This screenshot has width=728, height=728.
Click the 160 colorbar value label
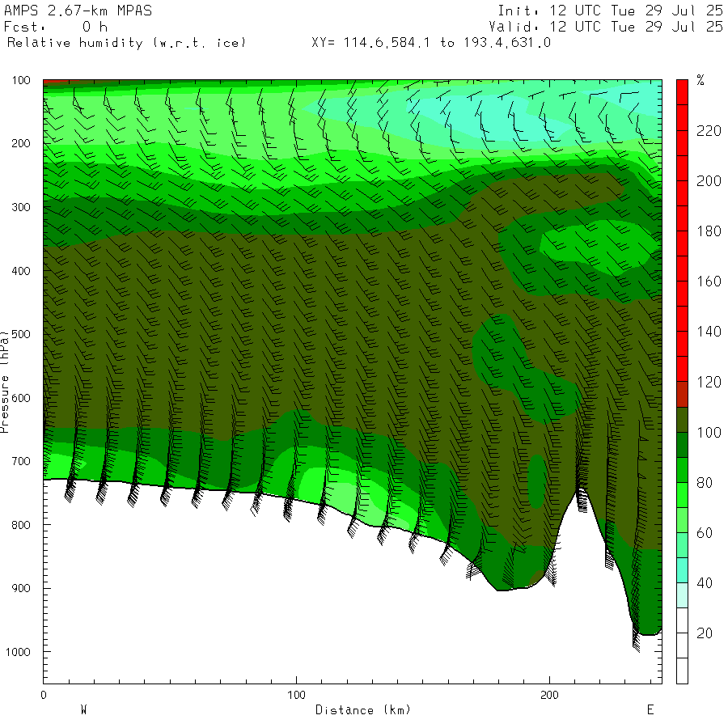click(x=709, y=281)
